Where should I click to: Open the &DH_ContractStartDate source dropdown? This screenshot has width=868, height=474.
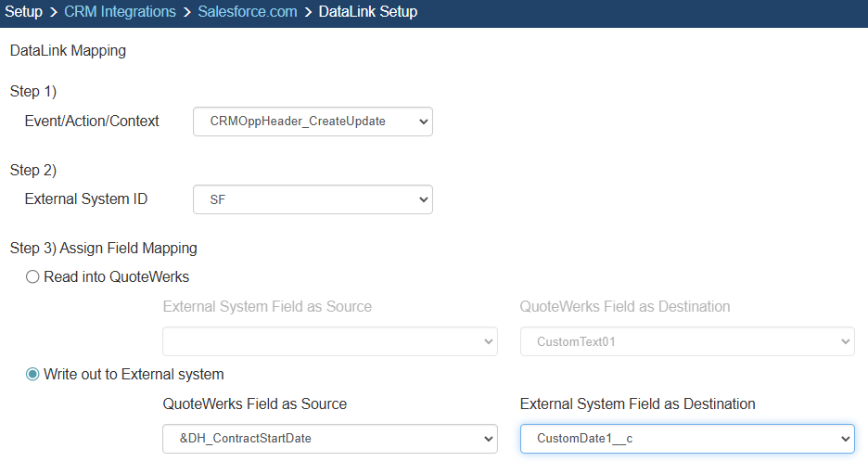coord(330,439)
